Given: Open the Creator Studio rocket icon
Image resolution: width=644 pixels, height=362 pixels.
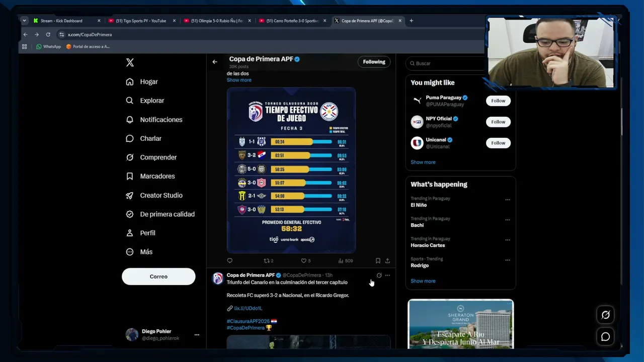Looking at the screenshot, I should pos(130,195).
